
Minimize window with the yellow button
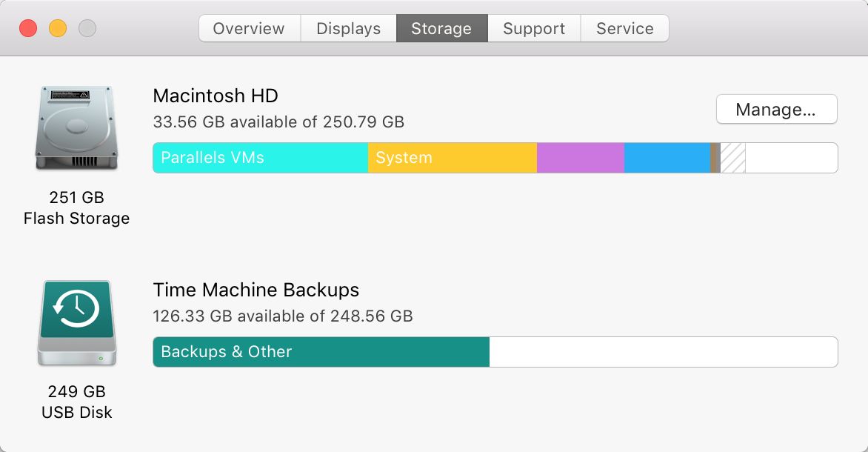(x=58, y=28)
